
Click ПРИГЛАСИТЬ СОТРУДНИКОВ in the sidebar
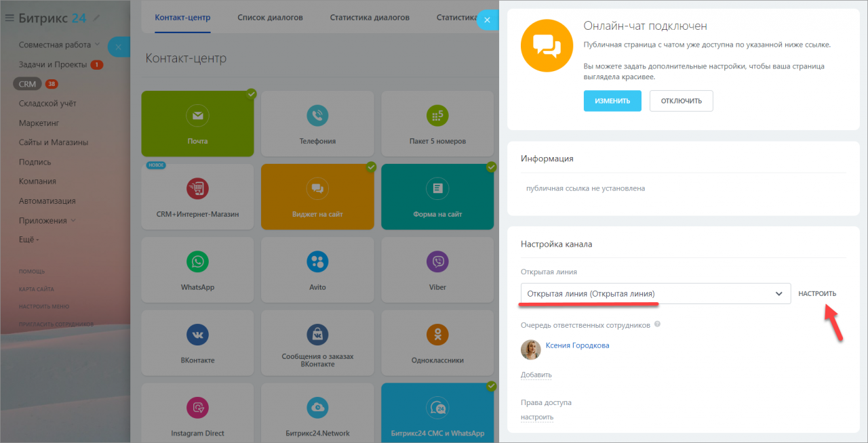(56, 324)
